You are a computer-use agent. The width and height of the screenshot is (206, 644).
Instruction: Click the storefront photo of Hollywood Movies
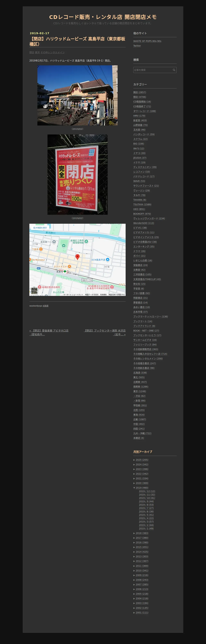[x=77, y=95]
